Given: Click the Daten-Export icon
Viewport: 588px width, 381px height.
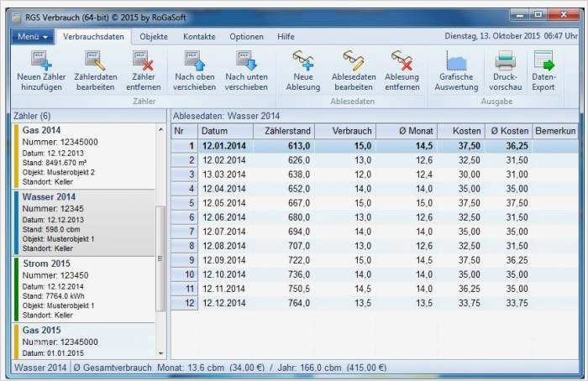Looking at the screenshot, I should [x=543, y=61].
